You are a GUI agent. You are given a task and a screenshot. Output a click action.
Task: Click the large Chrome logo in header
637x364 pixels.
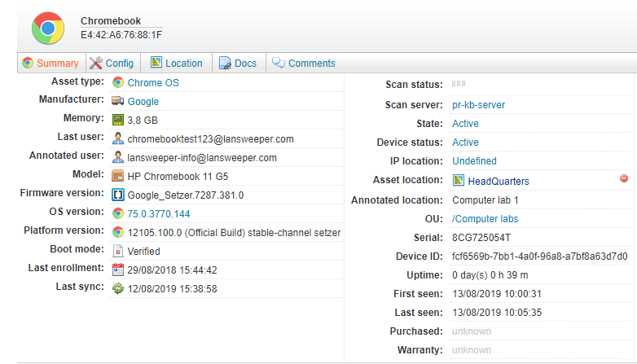pos(48,28)
